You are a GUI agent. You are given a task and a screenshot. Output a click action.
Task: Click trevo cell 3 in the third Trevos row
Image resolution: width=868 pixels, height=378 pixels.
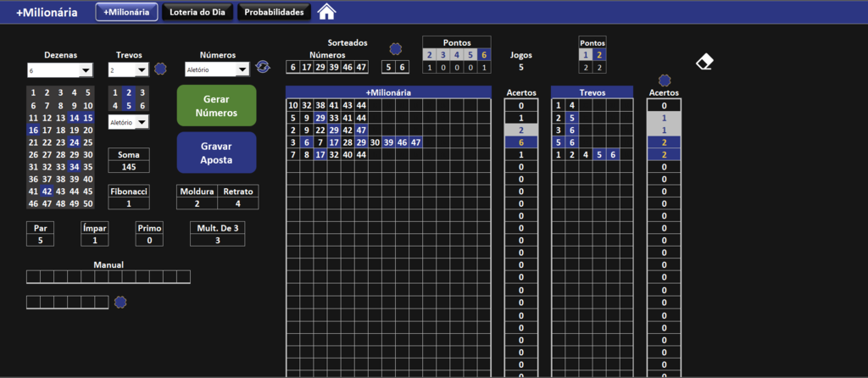click(x=559, y=130)
